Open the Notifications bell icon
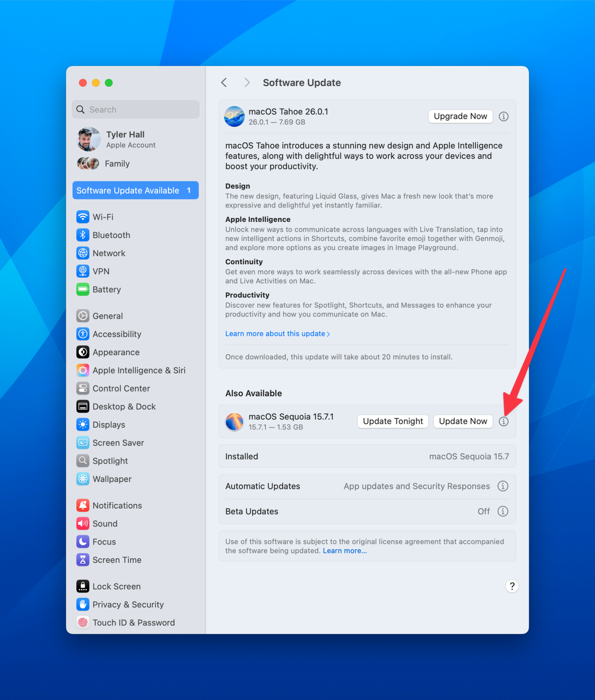This screenshot has height=700, width=595. (83, 505)
